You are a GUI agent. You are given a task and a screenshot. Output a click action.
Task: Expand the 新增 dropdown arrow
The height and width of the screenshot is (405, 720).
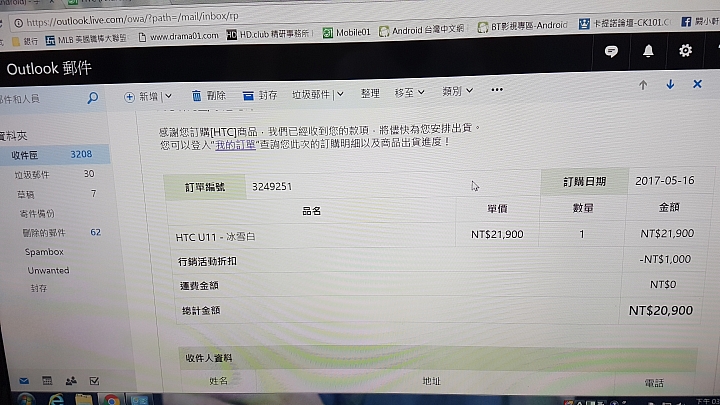pos(169,96)
